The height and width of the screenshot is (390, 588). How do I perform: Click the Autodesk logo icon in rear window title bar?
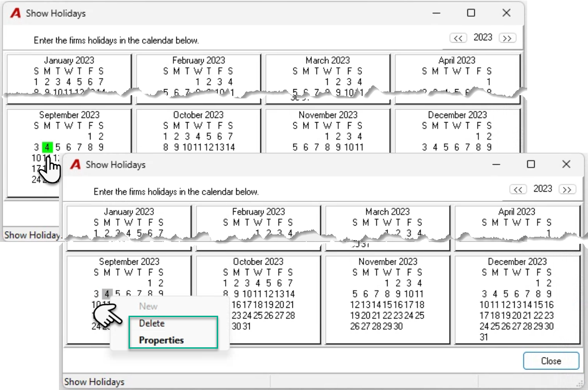point(16,13)
